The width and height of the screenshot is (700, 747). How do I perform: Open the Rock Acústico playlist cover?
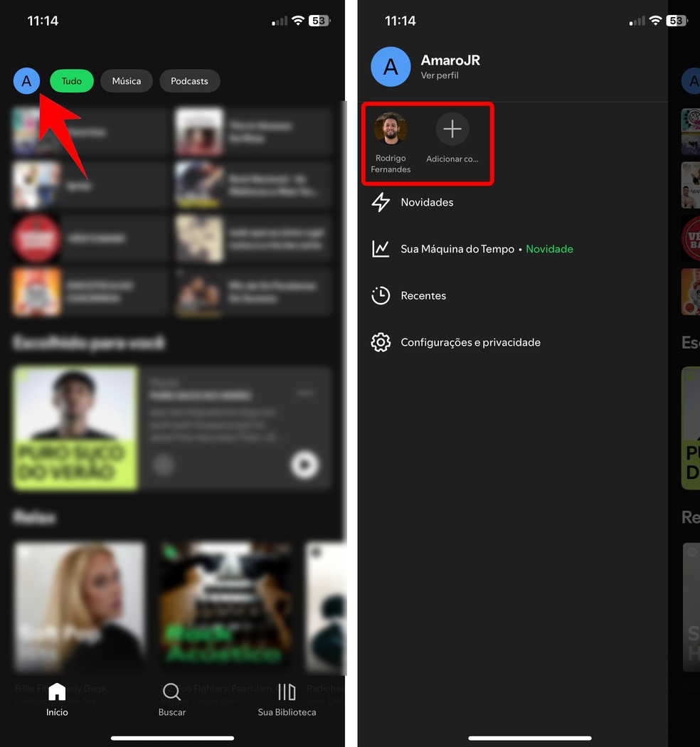(226, 606)
